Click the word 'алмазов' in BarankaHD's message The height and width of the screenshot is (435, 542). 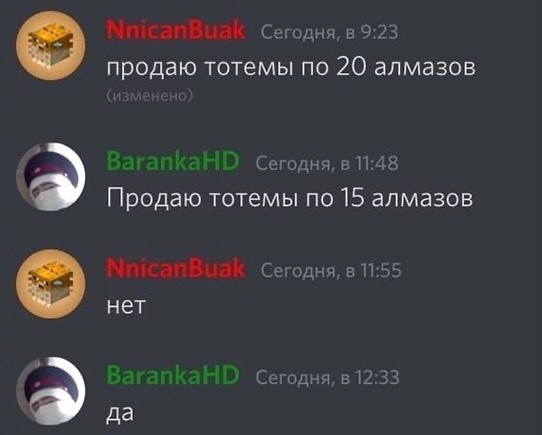click(422, 199)
